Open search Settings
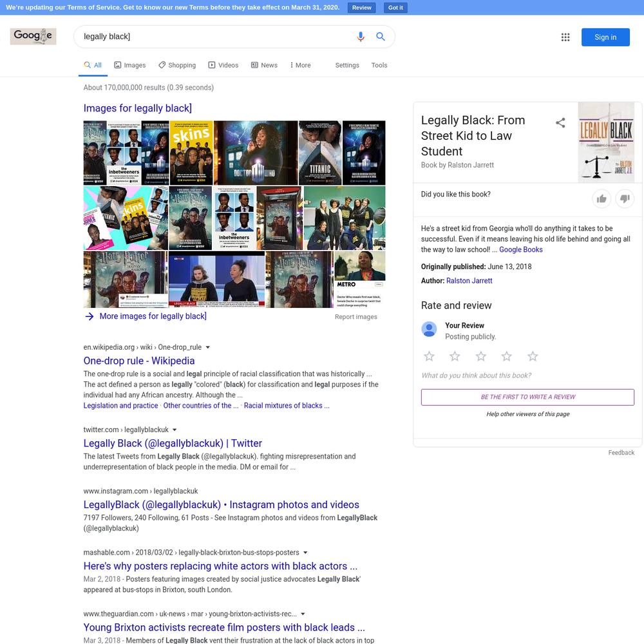644x644 pixels. [x=347, y=65]
